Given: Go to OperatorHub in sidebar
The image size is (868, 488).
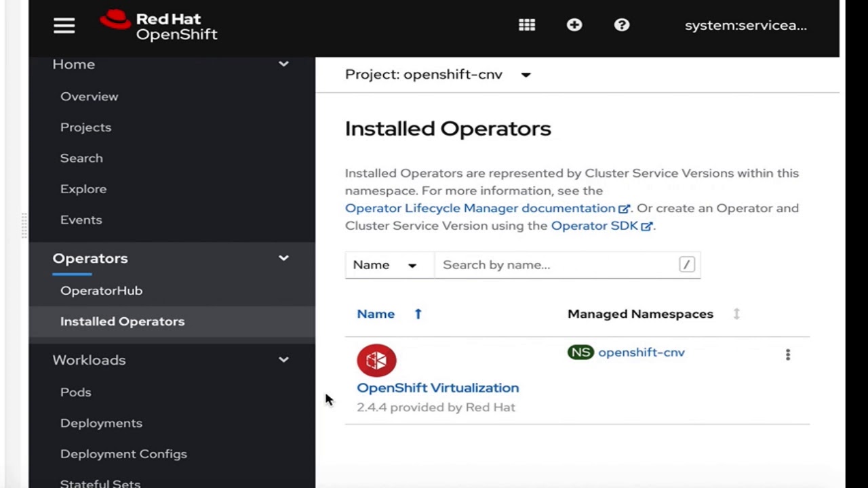Looking at the screenshot, I should (101, 291).
